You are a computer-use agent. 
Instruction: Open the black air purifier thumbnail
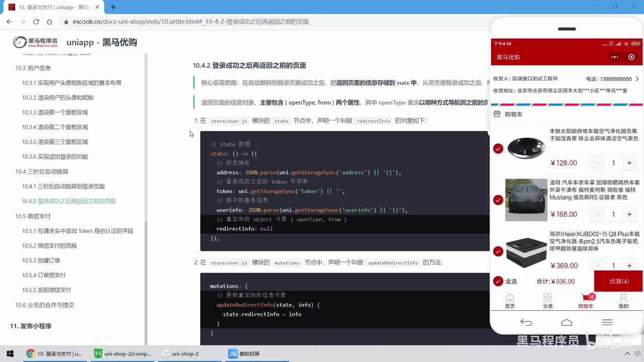[526, 148]
